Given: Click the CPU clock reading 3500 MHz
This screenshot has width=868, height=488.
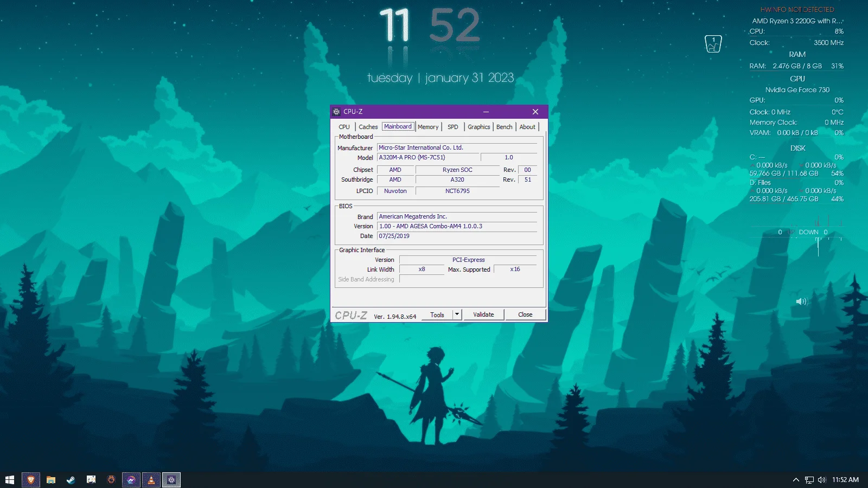Looking at the screenshot, I should click(x=828, y=43).
